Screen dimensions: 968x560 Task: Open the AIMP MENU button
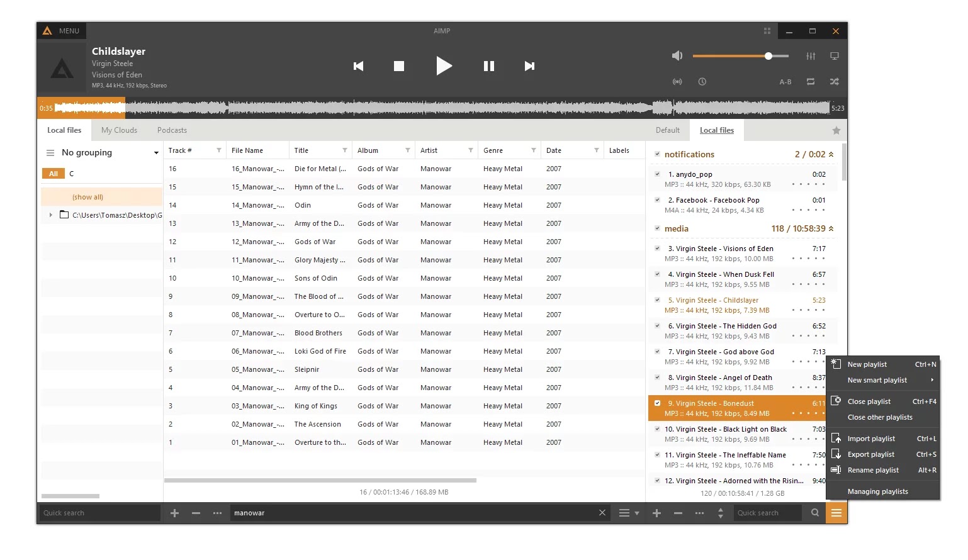62,31
